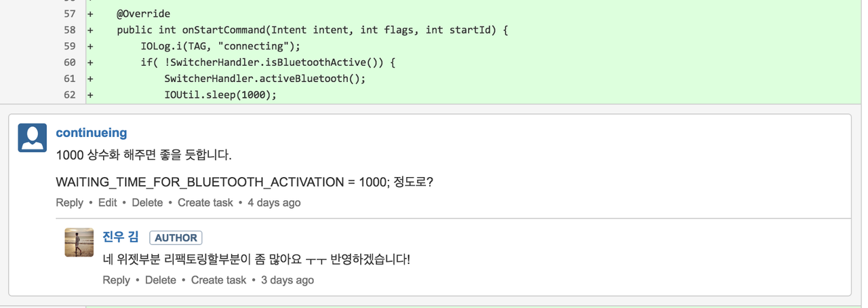Open the 진우 김 author profile link
The image size is (868, 308).
click(121, 237)
